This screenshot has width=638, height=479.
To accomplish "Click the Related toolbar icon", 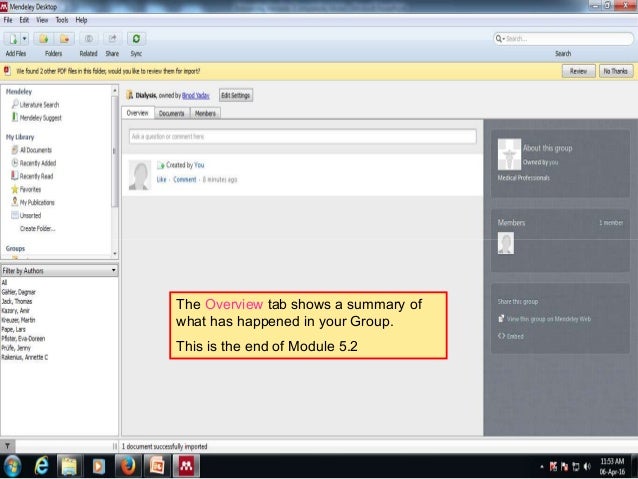I will [x=88, y=39].
